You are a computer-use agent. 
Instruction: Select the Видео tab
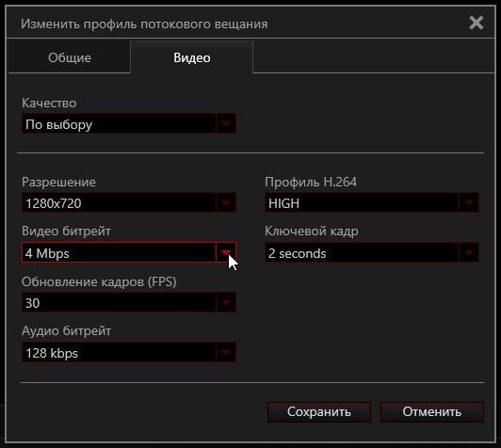[x=192, y=57]
